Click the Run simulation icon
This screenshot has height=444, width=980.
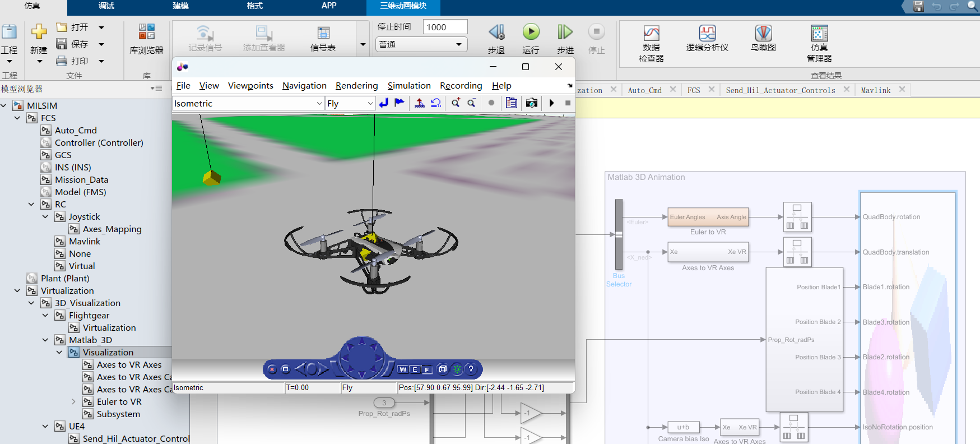(531, 32)
